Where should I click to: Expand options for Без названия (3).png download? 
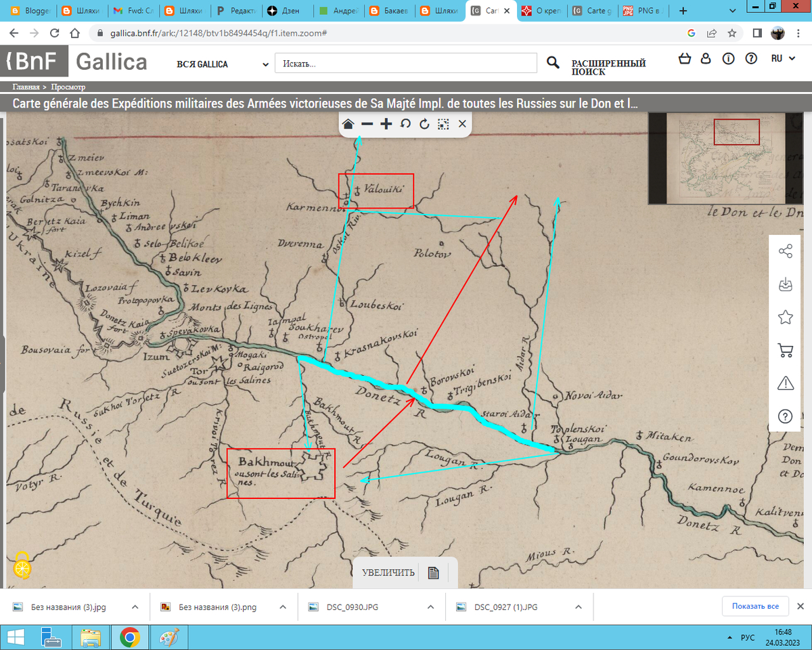click(x=284, y=607)
